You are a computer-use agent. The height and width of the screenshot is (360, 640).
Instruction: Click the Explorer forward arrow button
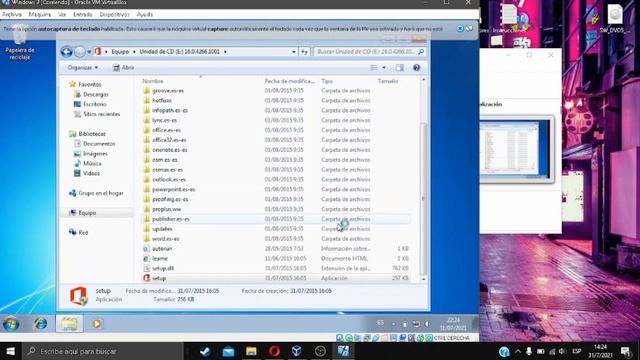pyautogui.click(x=80, y=52)
